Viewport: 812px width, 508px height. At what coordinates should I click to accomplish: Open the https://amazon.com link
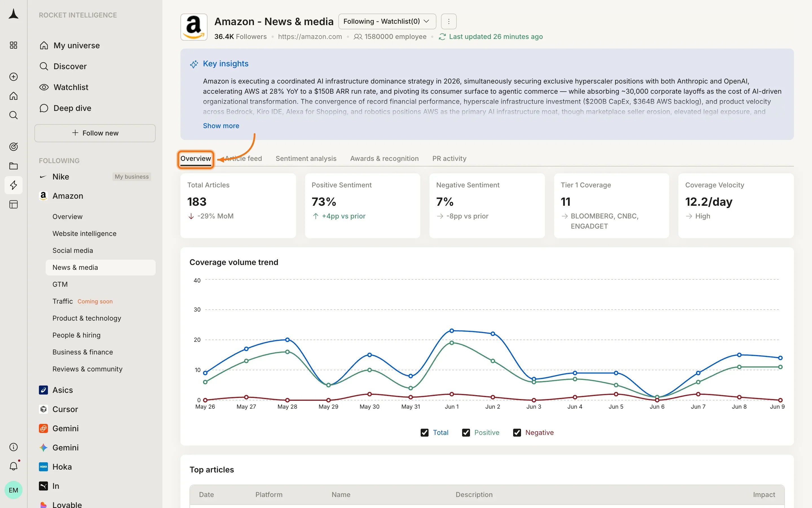310,37
